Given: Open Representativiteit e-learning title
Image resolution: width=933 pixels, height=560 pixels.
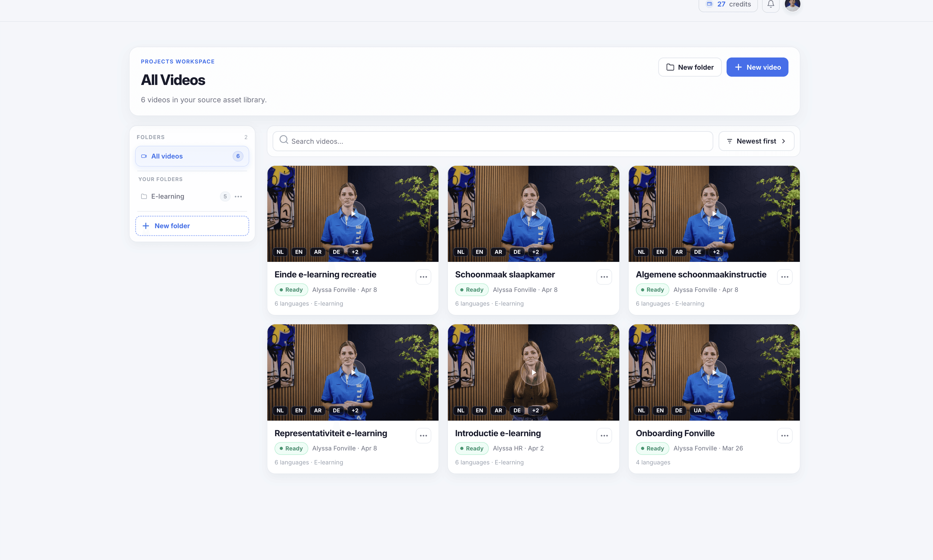Looking at the screenshot, I should (x=331, y=433).
